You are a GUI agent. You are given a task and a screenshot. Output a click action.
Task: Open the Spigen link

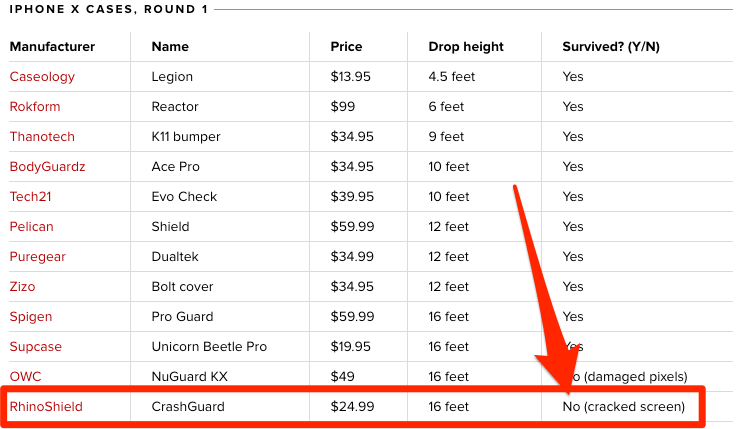click(31, 317)
